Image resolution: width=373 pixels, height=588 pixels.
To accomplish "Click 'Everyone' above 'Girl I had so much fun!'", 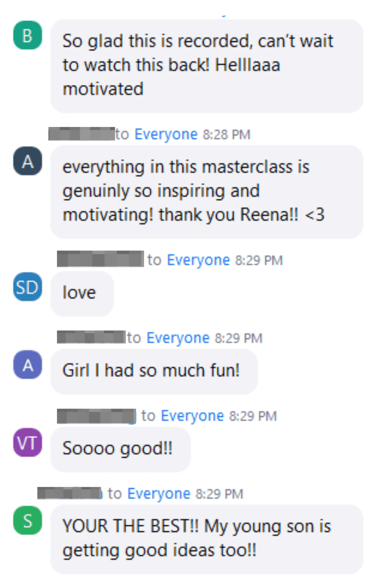I will click(x=178, y=338).
